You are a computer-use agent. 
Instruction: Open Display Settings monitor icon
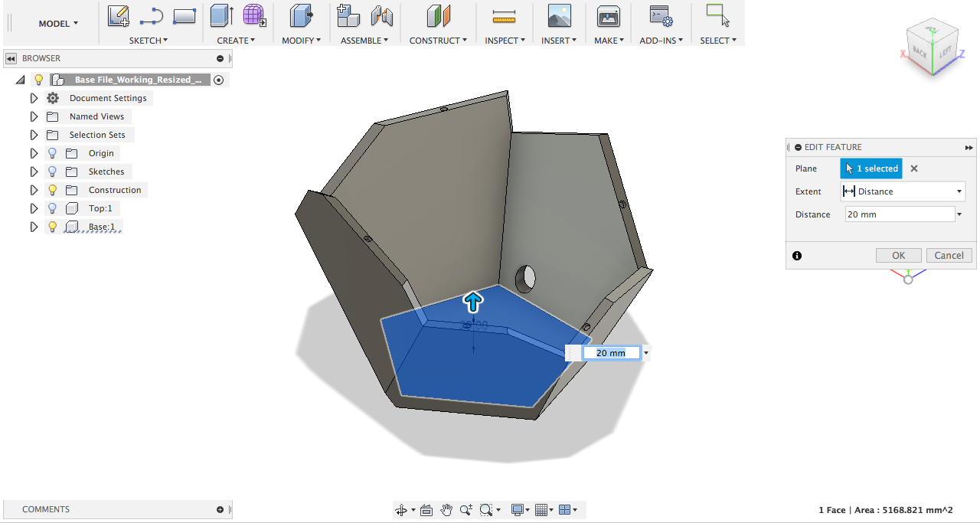coord(518,510)
